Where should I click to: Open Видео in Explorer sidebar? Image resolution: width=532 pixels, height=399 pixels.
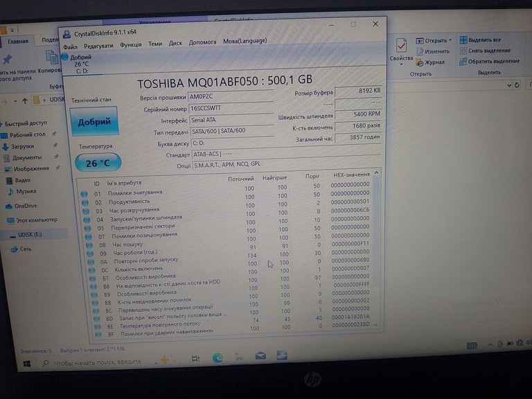coord(18,180)
